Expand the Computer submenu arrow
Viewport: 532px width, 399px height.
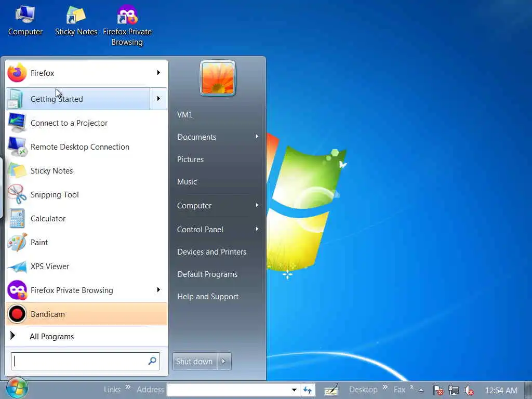point(257,205)
